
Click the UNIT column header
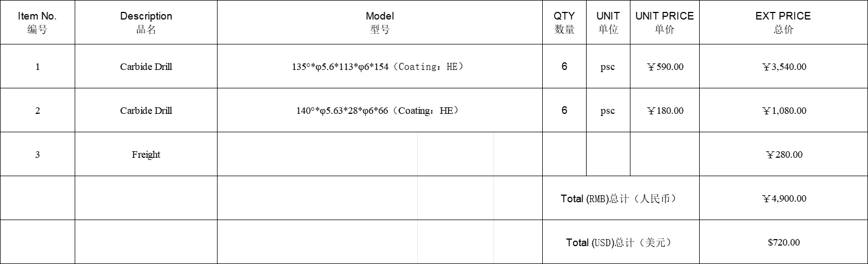(x=608, y=22)
